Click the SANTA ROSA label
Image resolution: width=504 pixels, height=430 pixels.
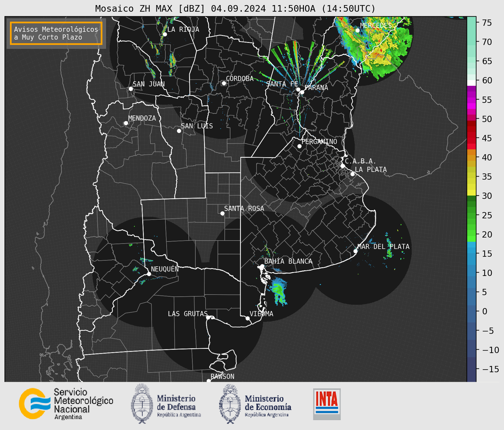click(244, 208)
